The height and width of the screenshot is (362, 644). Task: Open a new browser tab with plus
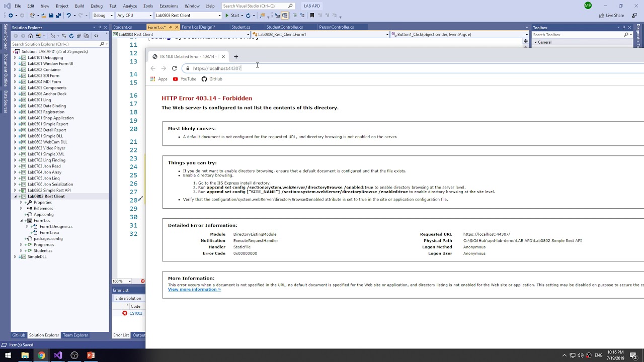[236, 56]
